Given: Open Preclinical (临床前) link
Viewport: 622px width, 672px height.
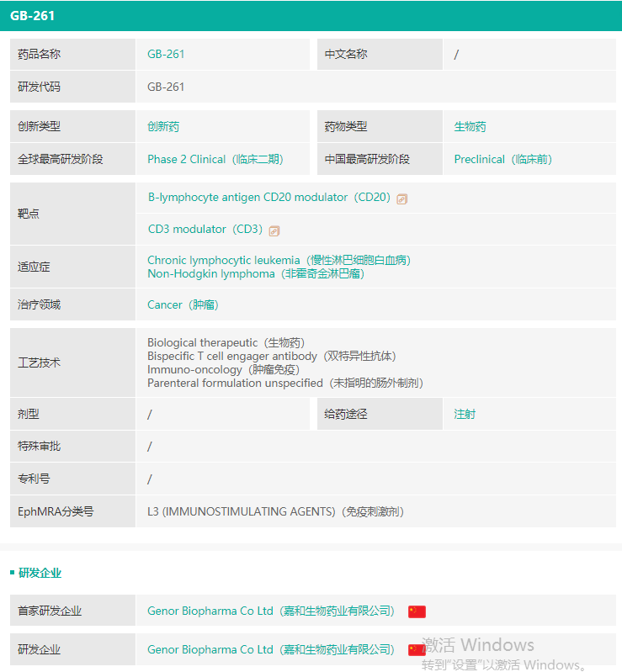Looking at the screenshot, I should (x=503, y=159).
